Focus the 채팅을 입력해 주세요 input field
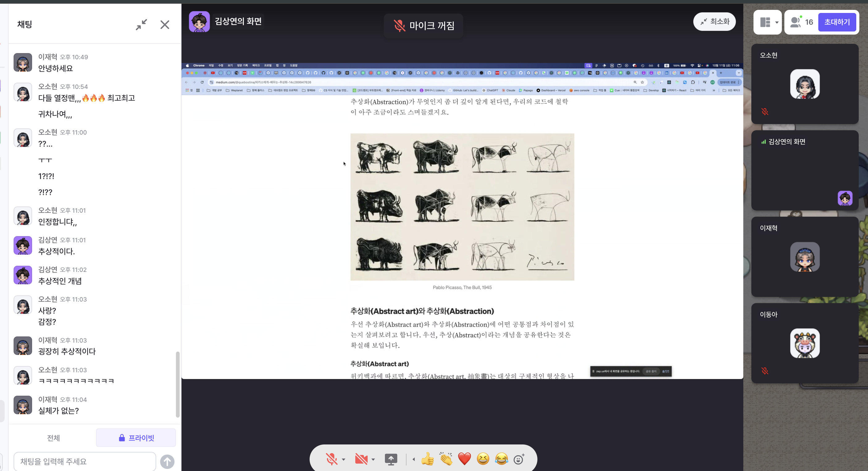The height and width of the screenshot is (471, 868). tap(85, 461)
